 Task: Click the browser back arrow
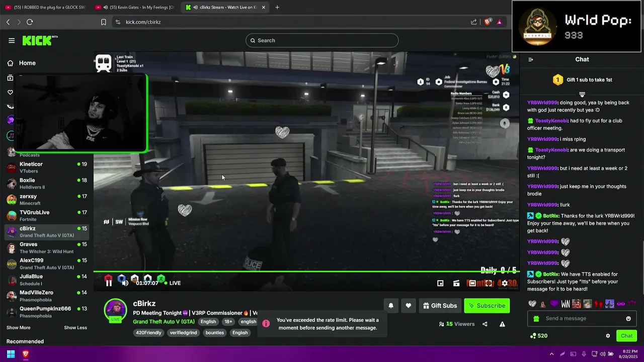[8, 22]
